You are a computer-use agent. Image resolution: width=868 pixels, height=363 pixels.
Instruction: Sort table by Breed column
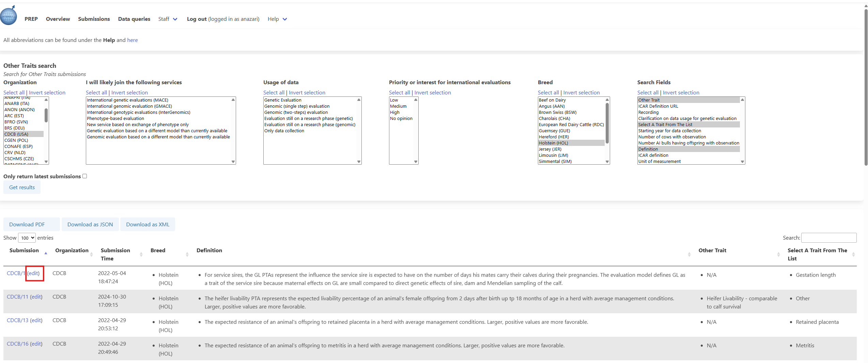coord(187,254)
